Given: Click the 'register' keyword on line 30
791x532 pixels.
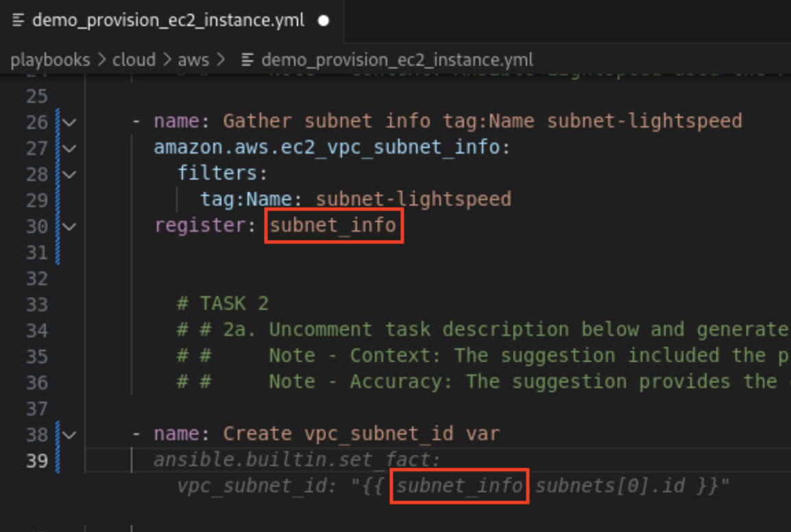Looking at the screenshot, I should point(199,226).
